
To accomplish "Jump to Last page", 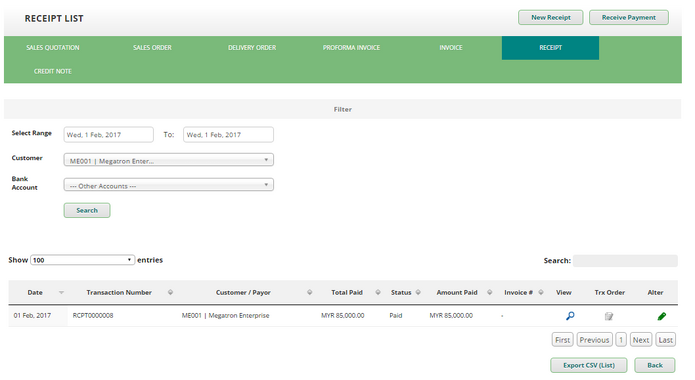I will point(665,340).
